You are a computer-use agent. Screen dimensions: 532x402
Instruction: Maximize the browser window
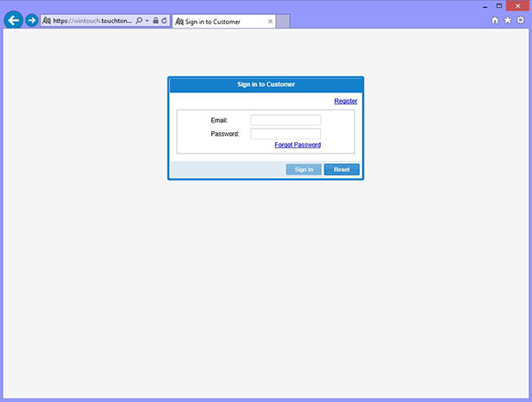(499, 6)
